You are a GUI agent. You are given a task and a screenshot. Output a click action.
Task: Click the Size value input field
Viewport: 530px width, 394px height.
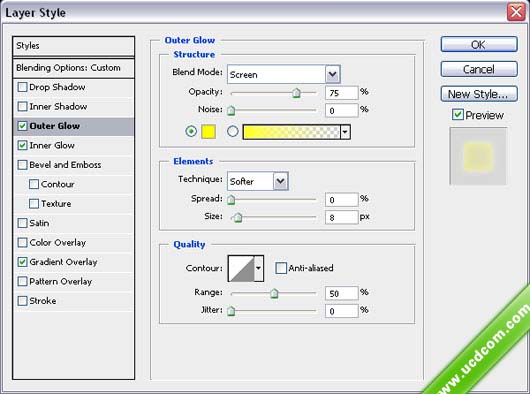click(341, 218)
